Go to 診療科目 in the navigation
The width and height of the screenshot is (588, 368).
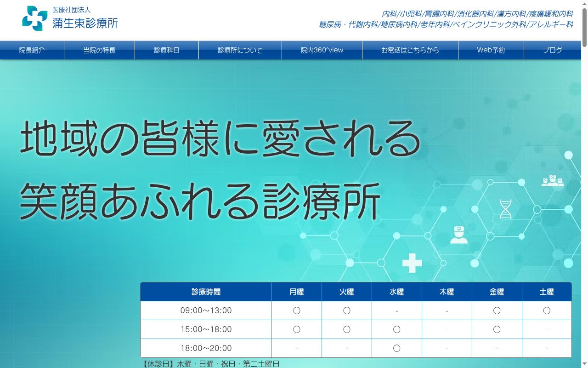(x=167, y=50)
